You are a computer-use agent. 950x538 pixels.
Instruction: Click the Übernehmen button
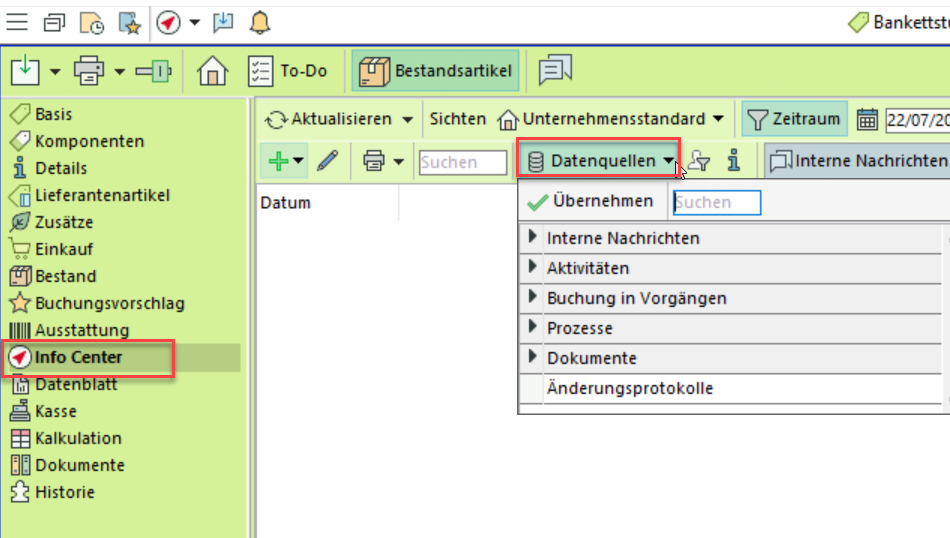(x=591, y=202)
